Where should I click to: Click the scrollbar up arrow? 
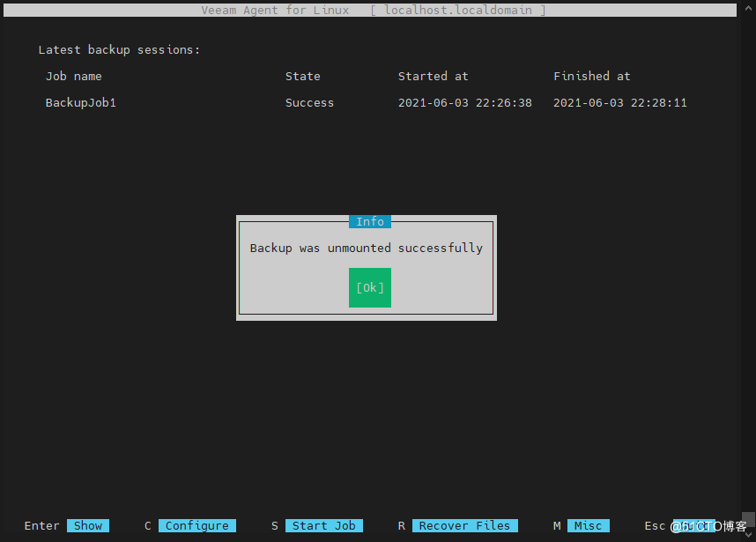pos(748,8)
